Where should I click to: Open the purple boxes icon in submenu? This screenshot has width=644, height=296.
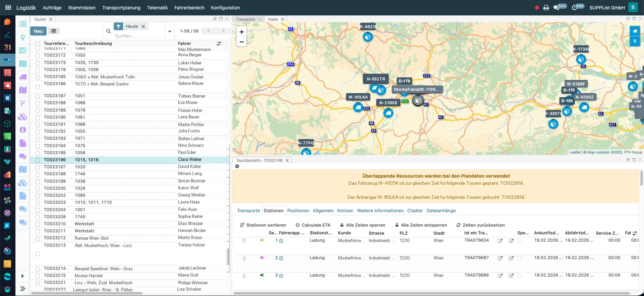pyautogui.click(x=23, y=117)
